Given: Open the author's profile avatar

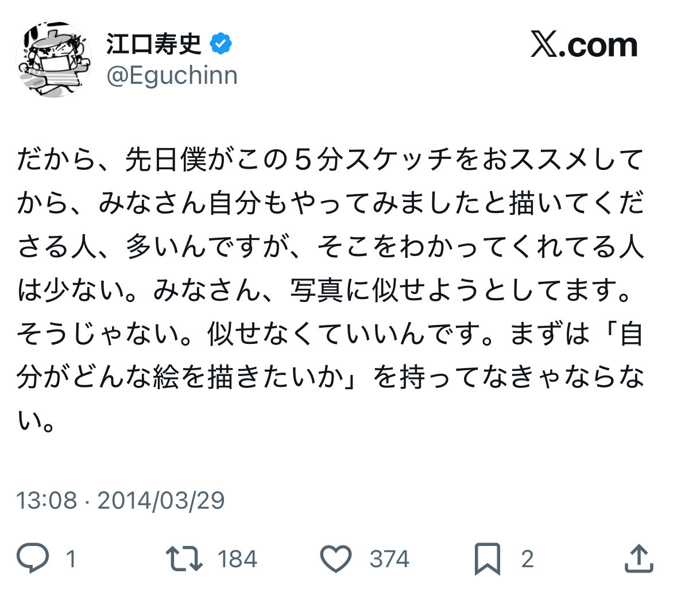Looking at the screenshot, I should 53,59.
